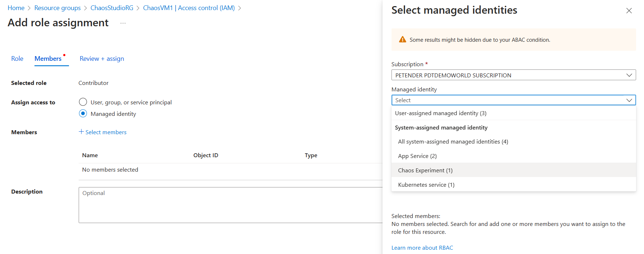Pick Kubernetes service (1) from list

(426, 185)
